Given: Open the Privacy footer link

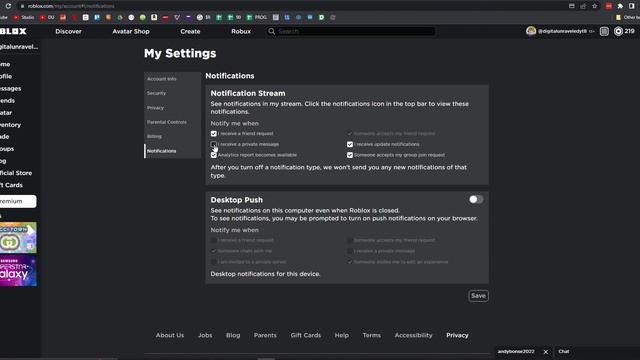Looking at the screenshot, I should click(457, 335).
